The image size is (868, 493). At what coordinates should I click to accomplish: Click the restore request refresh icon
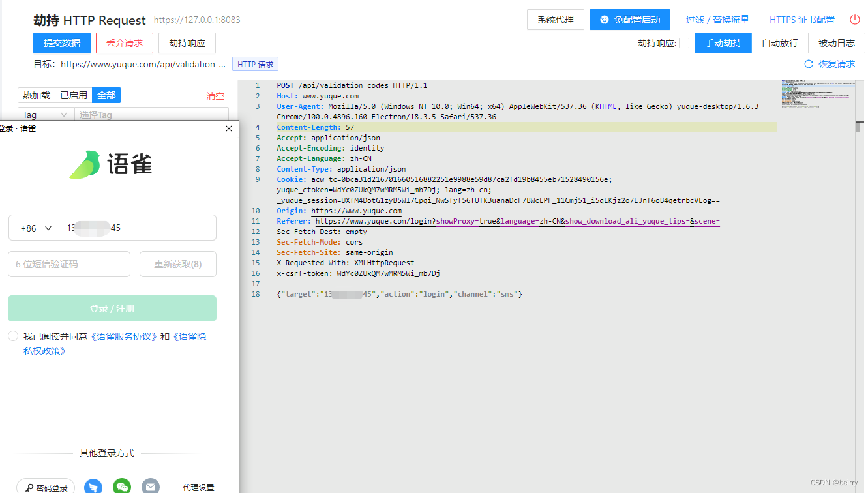(809, 64)
